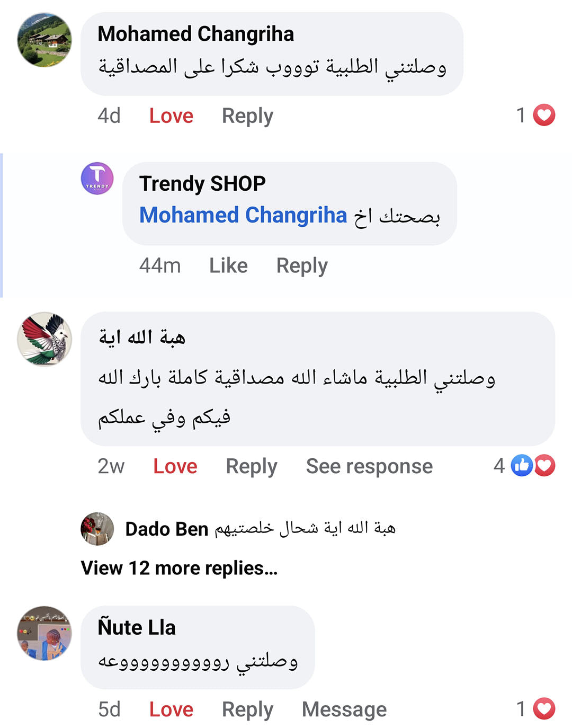Image resolution: width=572 pixels, height=728 pixels.
Task: Toggle Love on Mohamed Changriha's comment
Action: click(171, 116)
